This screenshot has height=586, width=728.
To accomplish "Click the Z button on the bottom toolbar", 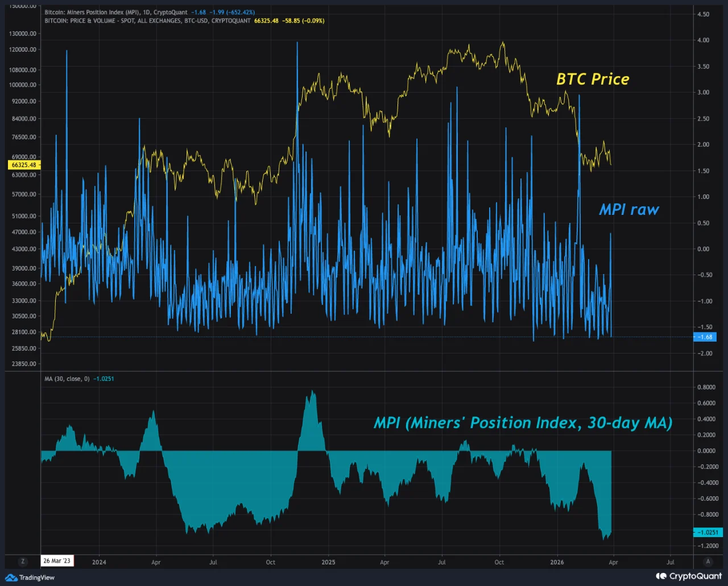I will [x=22, y=562].
